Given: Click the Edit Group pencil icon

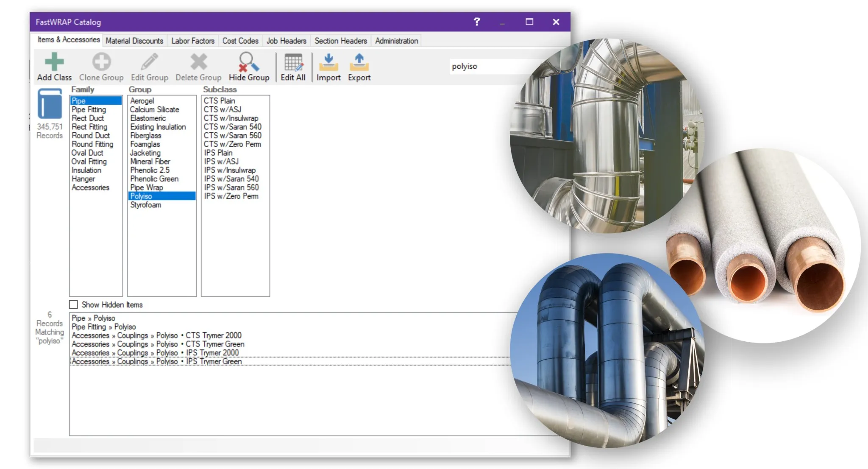Looking at the screenshot, I should pyautogui.click(x=149, y=62).
